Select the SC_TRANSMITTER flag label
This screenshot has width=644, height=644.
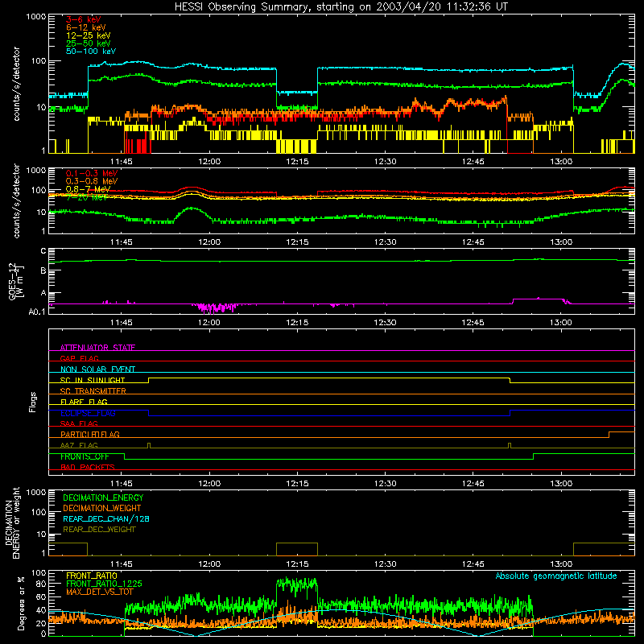pos(93,390)
